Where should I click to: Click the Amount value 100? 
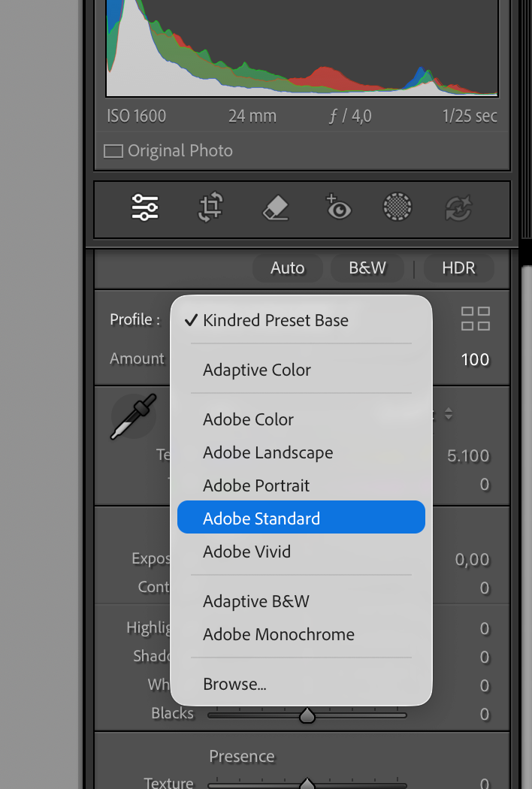tap(475, 360)
